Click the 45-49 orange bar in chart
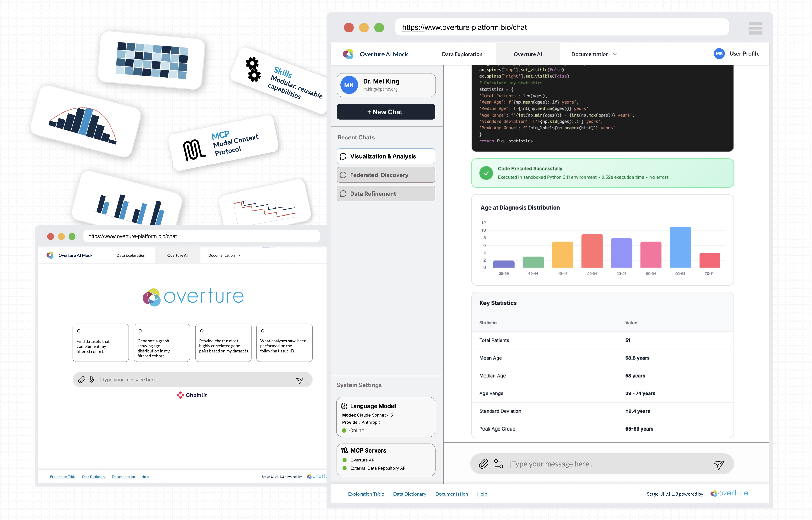The image size is (812, 520). tap(562, 255)
